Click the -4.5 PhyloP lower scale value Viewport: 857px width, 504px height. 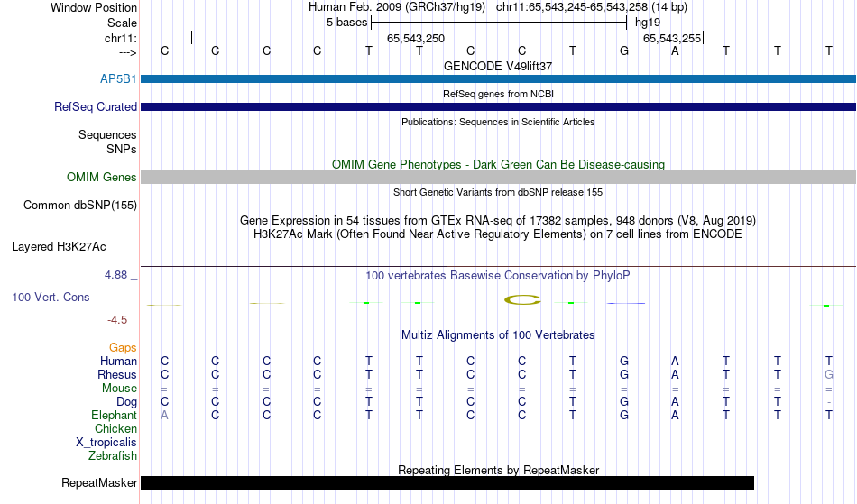pyautogui.click(x=117, y=320)
